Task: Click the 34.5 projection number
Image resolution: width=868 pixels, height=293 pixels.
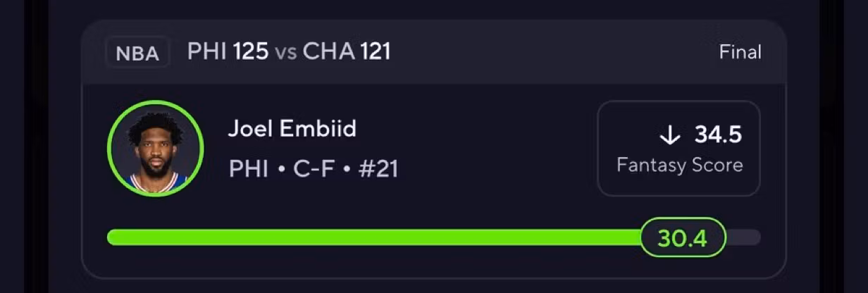Action: tap(718, 135)
